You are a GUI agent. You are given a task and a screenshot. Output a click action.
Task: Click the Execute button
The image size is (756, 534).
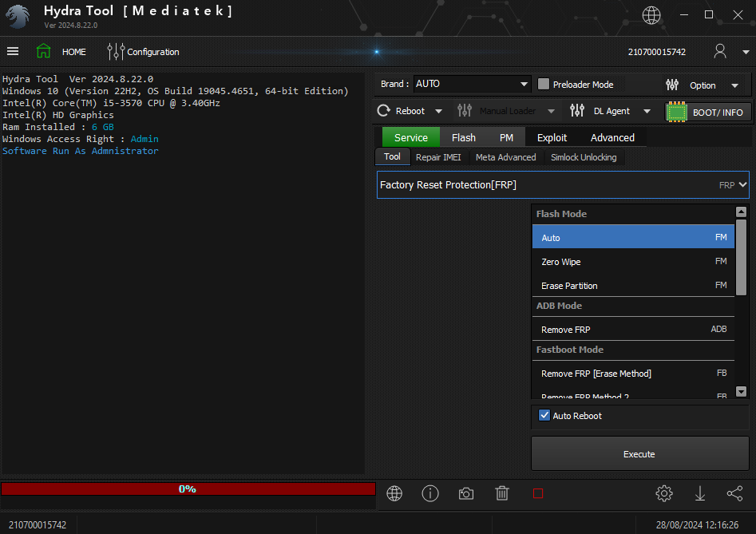(x=639, y=453)
